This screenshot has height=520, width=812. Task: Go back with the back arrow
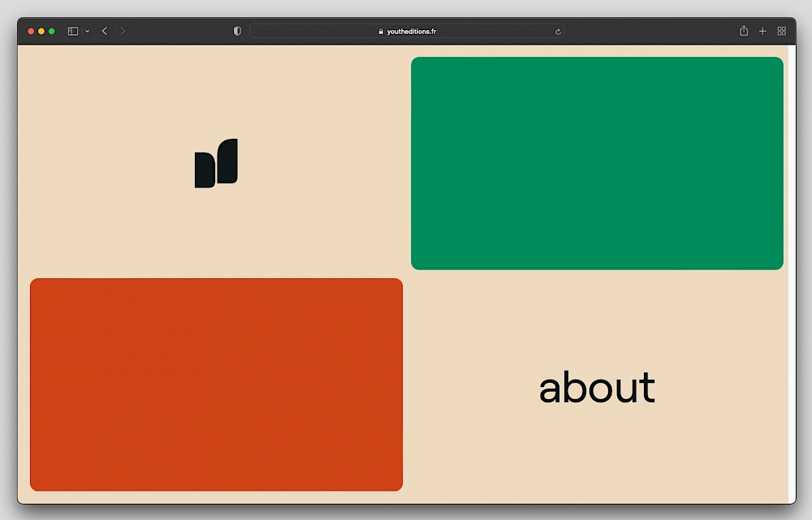pyautogui.click(x=105, y=31)
